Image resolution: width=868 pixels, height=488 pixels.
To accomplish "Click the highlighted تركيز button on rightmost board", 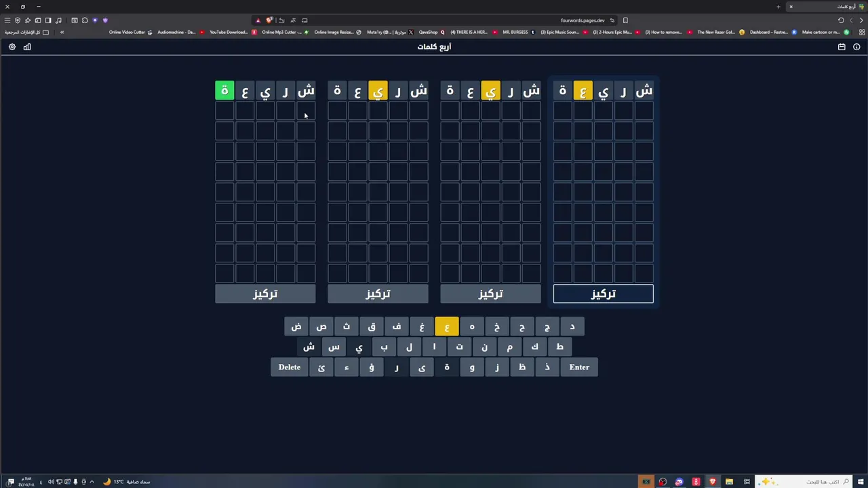I will [x=603, y=293].
